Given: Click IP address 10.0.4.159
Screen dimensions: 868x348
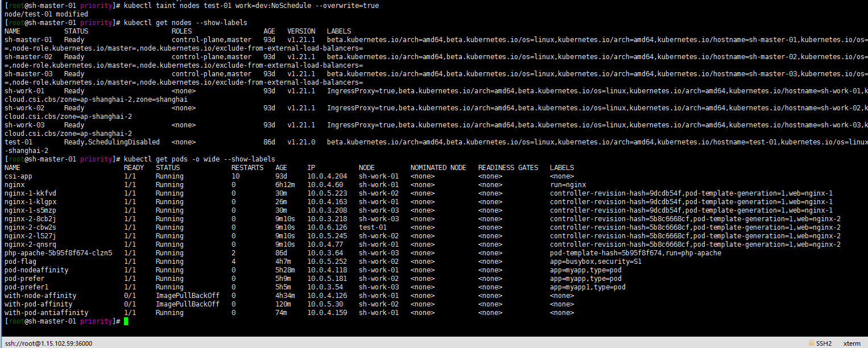Looking at the screenshot, I should (327, 312).
